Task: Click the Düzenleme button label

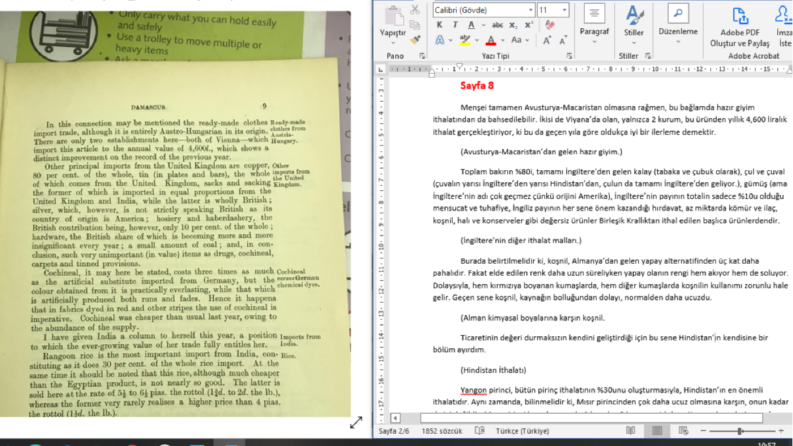Action: click(x=678, y=31)
